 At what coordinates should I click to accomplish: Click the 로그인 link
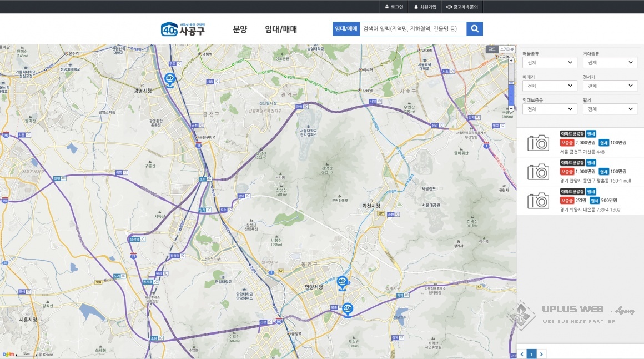(394, 7)
